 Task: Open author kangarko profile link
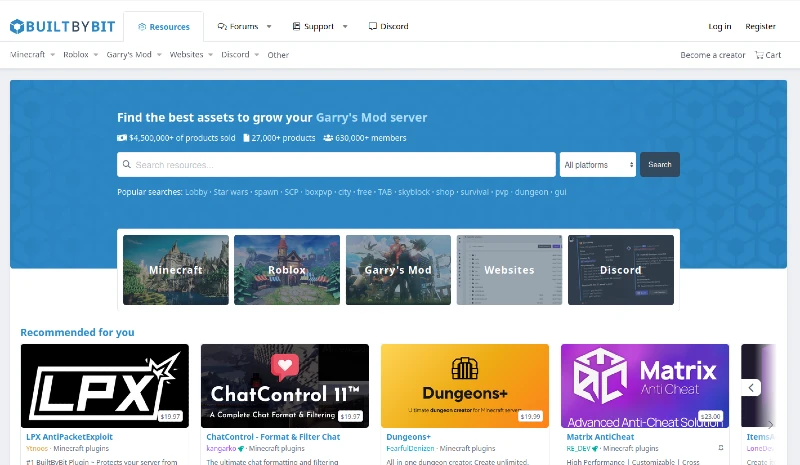click(221, 448)
